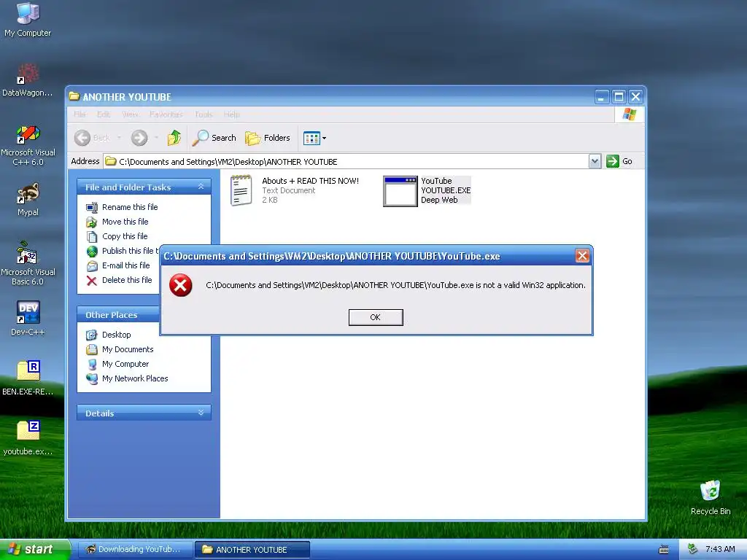Click ANOTHER YOUTUBE taskbar button
747x560 pixels.
(252, 549)
